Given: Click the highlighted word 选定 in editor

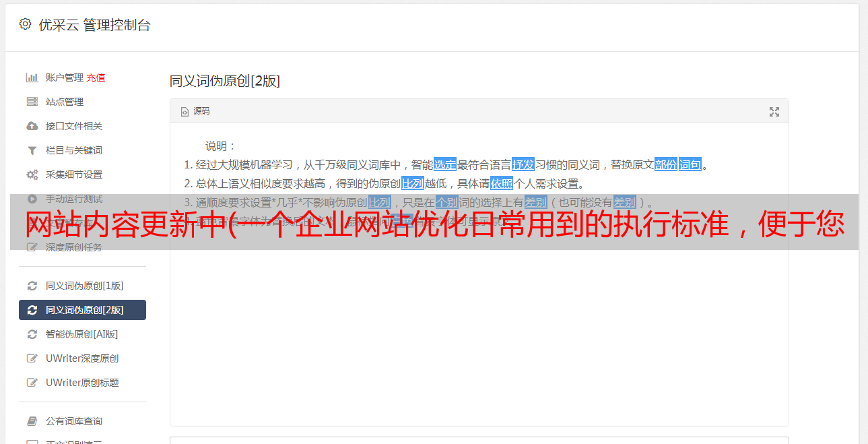Looking at the screenshot, I should [x=445, y=164].
